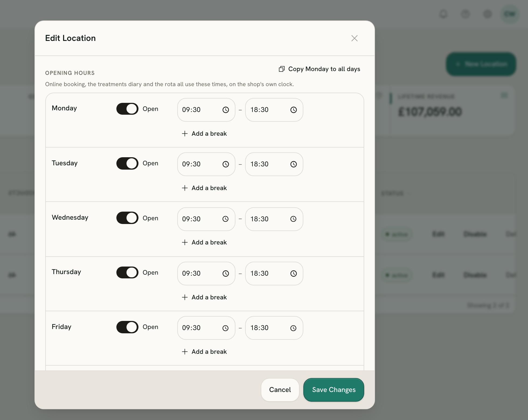
Task: Open clock picker for Friday opening time
Action: coord(225,328)
